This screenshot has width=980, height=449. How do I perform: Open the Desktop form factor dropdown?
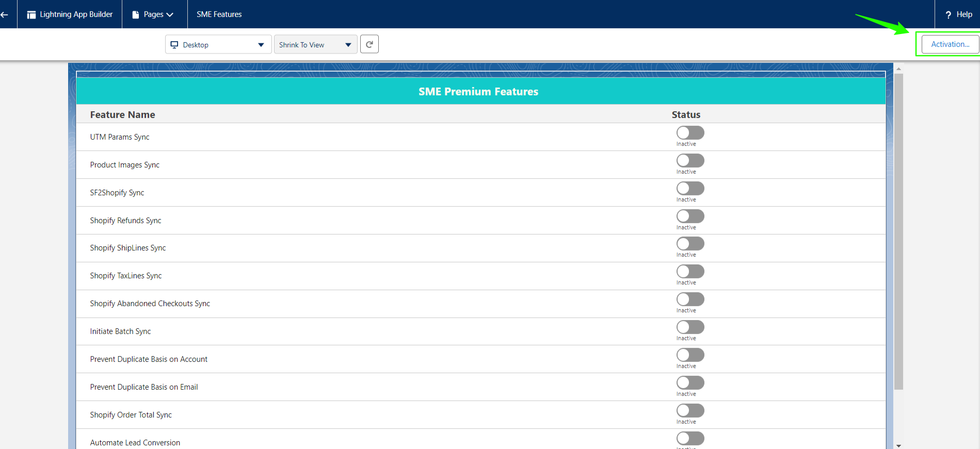click(218, 45)
